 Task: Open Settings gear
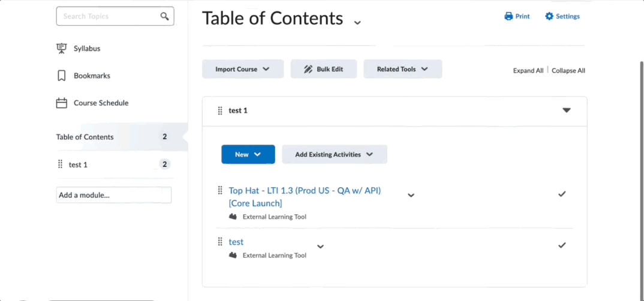pos(549,16)
